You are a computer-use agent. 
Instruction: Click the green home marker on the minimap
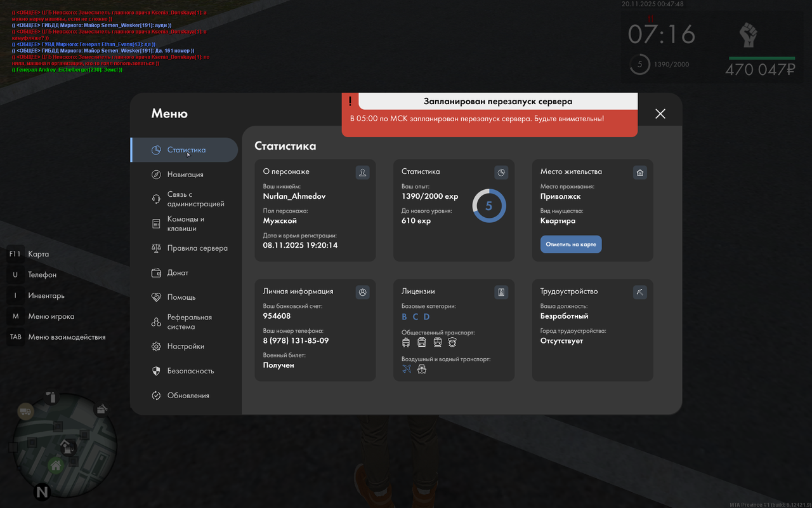pyautogui.click(x=55, y=466)
